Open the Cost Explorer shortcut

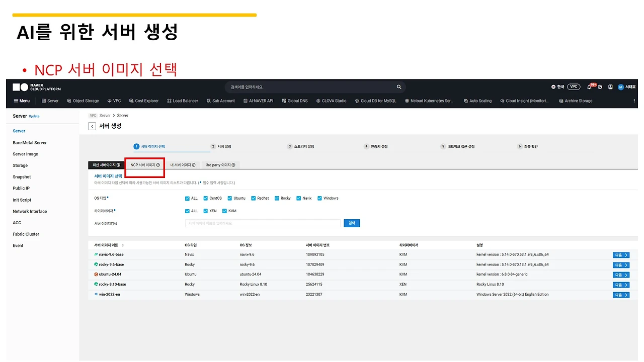click(144, 101)
